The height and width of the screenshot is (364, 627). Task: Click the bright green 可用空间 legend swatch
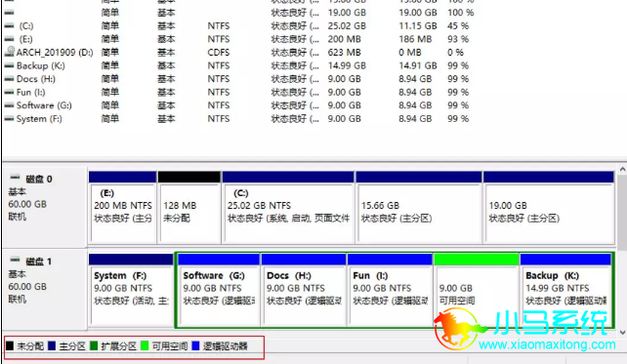(145, 345)
